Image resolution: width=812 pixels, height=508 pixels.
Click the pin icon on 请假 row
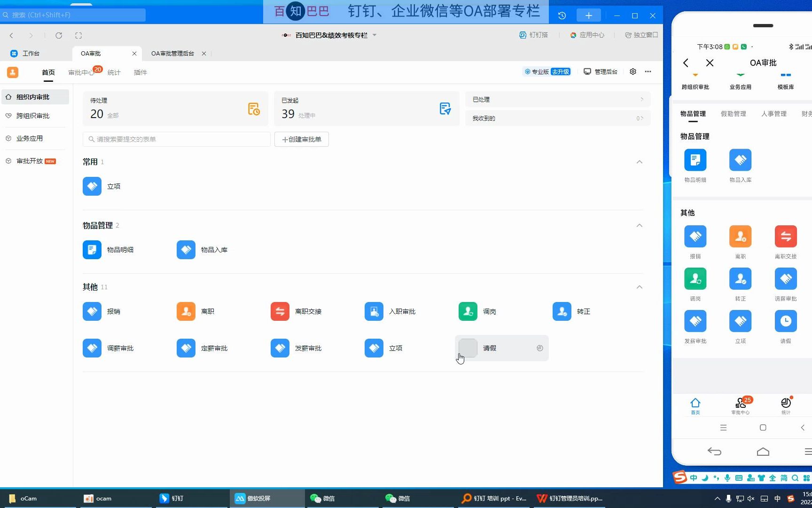coord(539,348)
